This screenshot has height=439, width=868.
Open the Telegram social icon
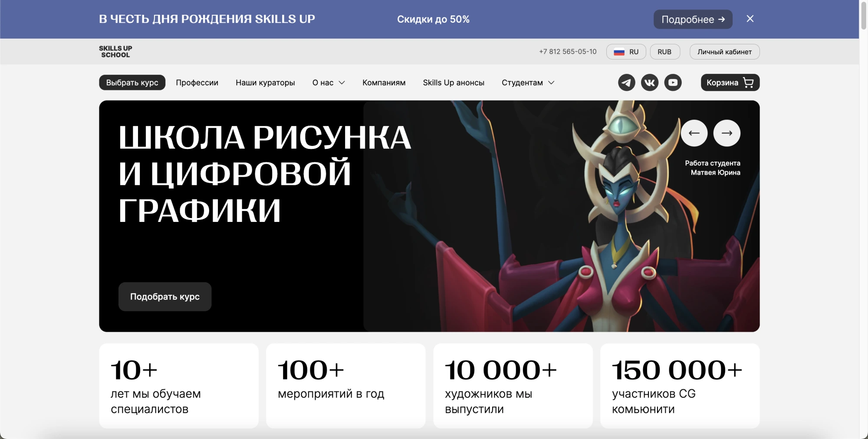(626, 83)
